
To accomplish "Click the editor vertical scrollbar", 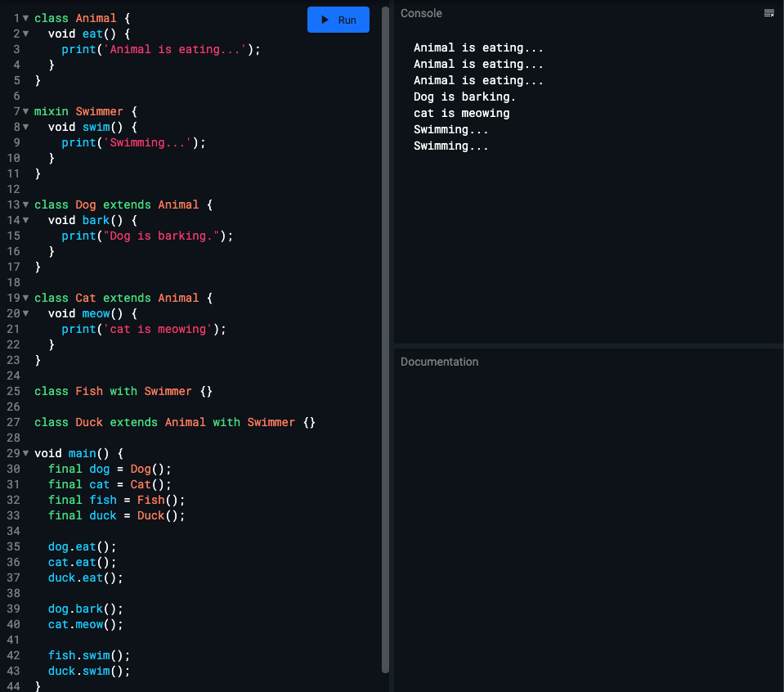I will (x=385, y=340).
